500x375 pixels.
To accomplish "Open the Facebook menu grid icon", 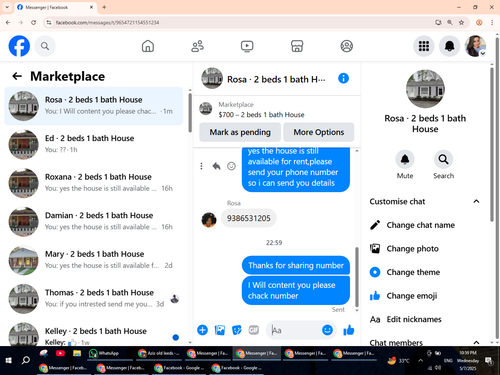I will 424,46.
